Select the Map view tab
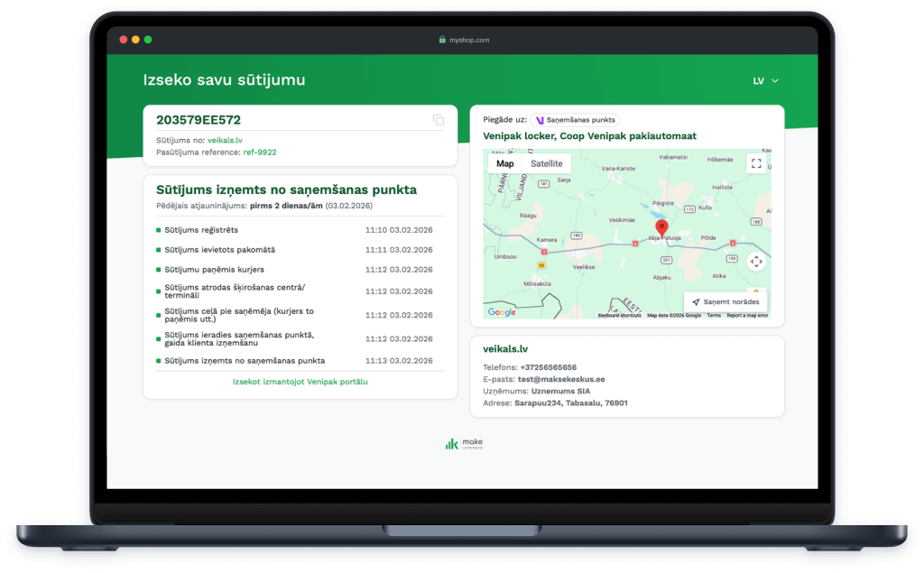 (505, 163)
